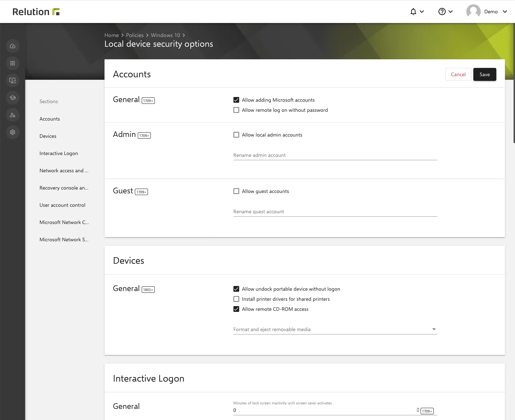Open the education graduation cap sidebar icon
This screenshot has width=515, height=420.
click(x=13, y=98)
